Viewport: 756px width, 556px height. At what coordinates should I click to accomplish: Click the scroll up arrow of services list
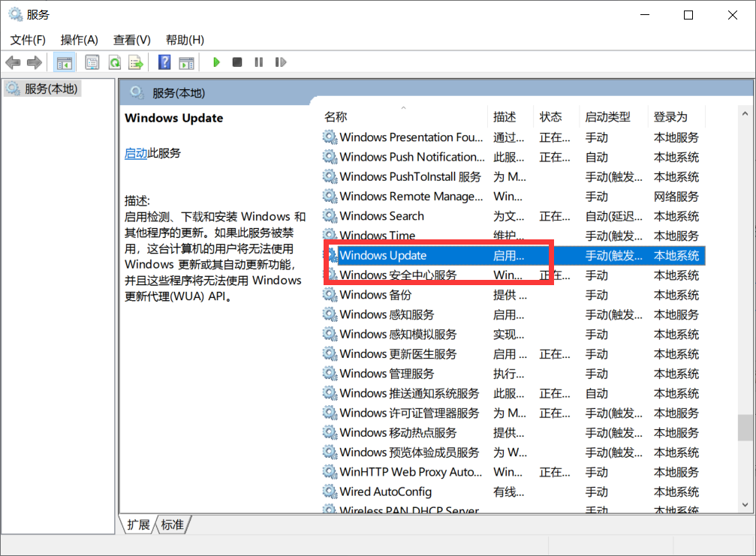click(745, 114)
